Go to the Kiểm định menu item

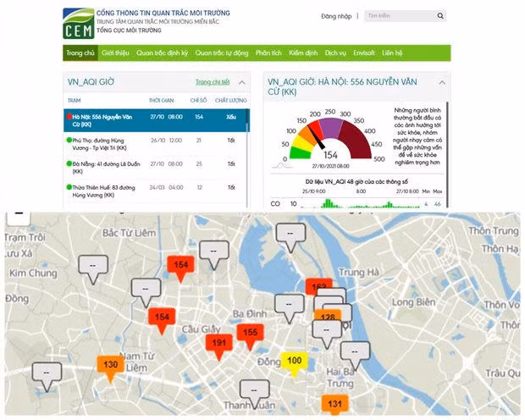pyautogui.click(x=302, y=52)
